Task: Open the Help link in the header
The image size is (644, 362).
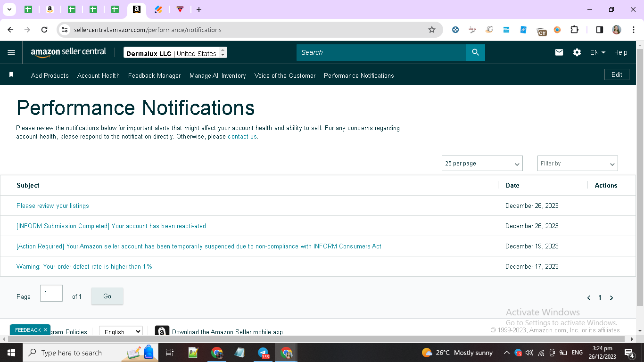Action: pos(620,52)
